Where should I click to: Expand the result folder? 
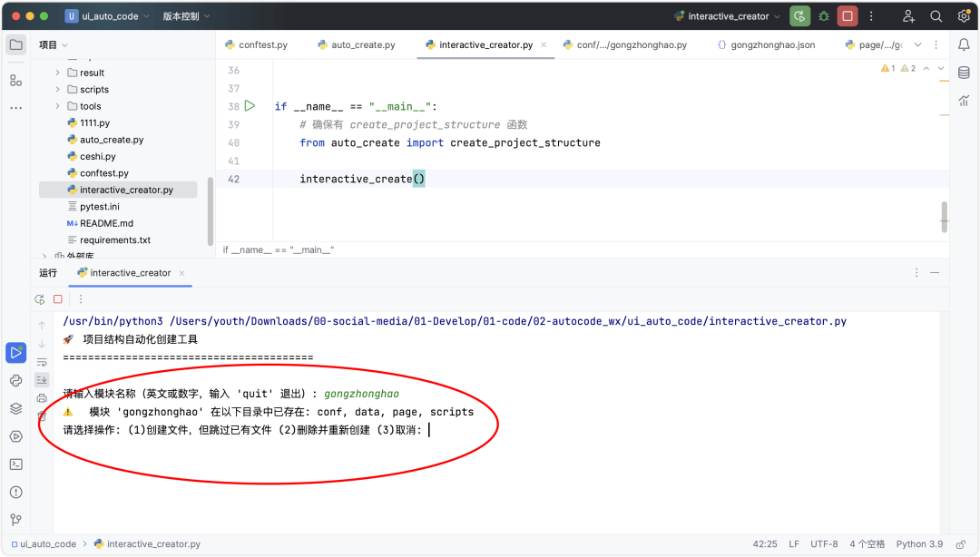(x=57, y=73)
